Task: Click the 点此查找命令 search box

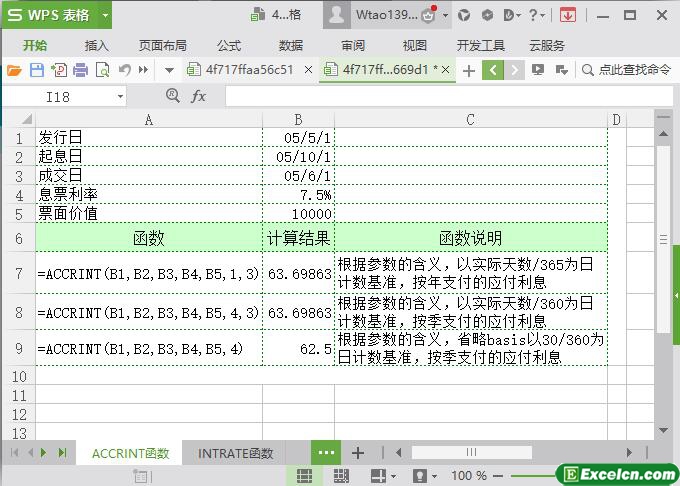Action: 626,70
